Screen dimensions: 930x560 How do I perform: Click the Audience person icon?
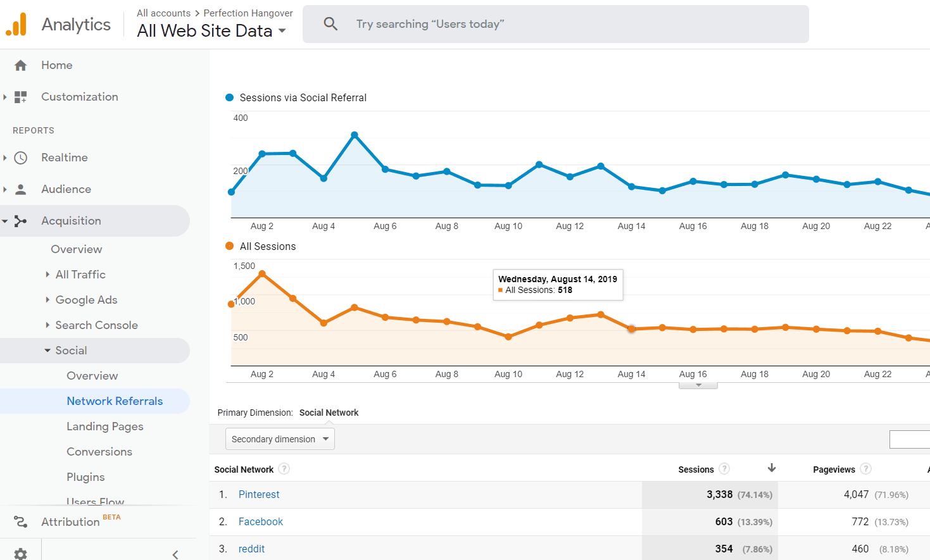(x=21, y=189)
